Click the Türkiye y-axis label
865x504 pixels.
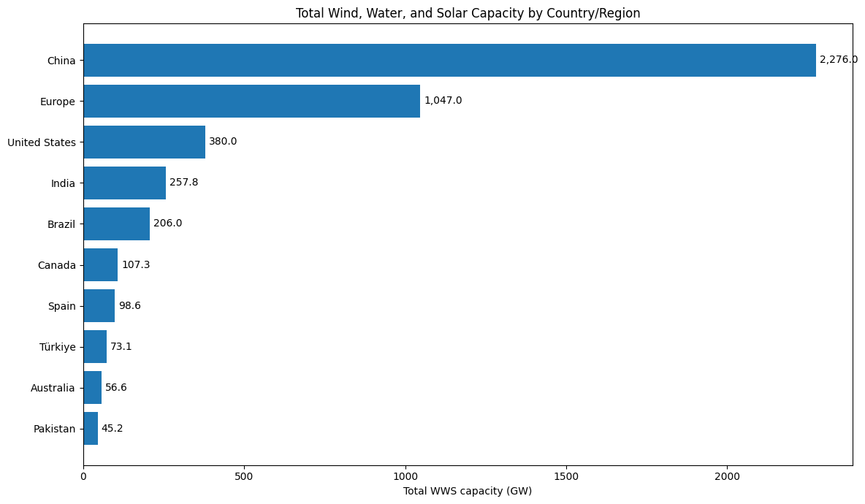(x=58, y=347)
